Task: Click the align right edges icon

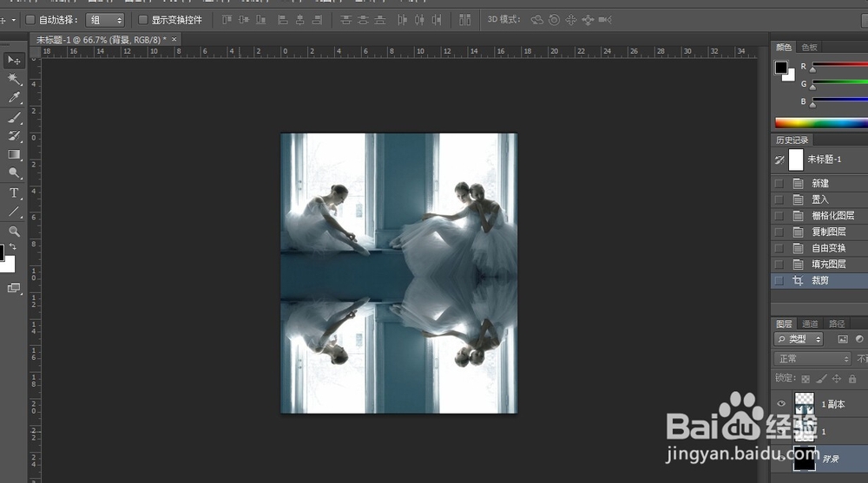Action: 317,20
